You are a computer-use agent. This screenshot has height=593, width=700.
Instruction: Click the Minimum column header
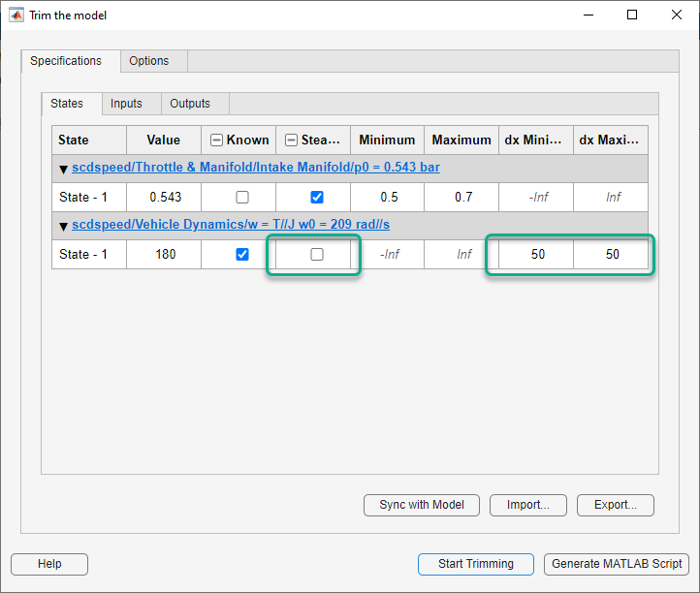tap(388, 140)
